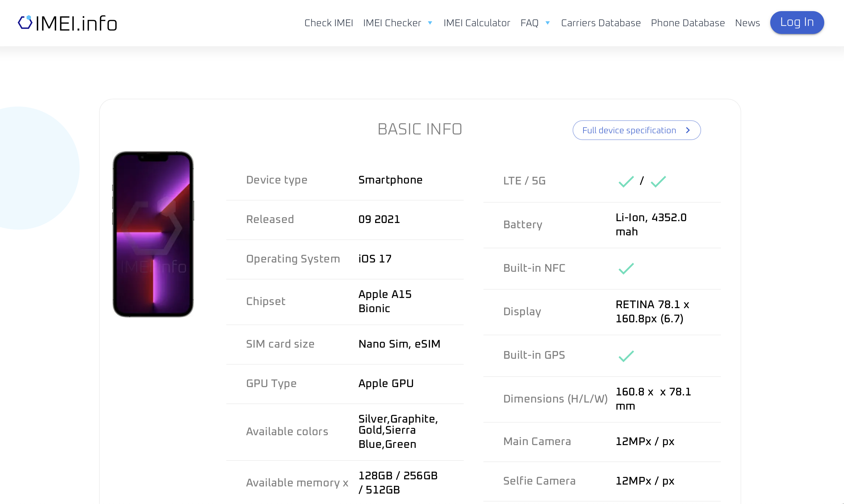
Task: Click the 'Selfie Camera' label
Action: 539,481
